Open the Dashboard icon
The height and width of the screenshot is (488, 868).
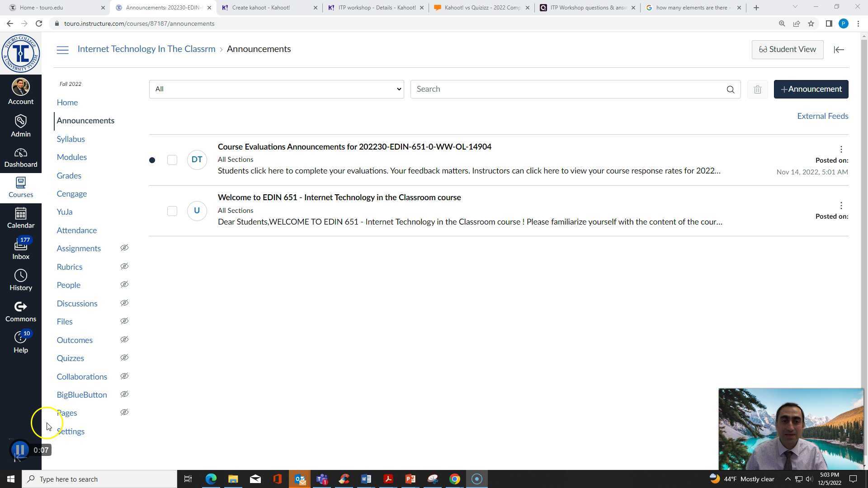coord(20,157)
